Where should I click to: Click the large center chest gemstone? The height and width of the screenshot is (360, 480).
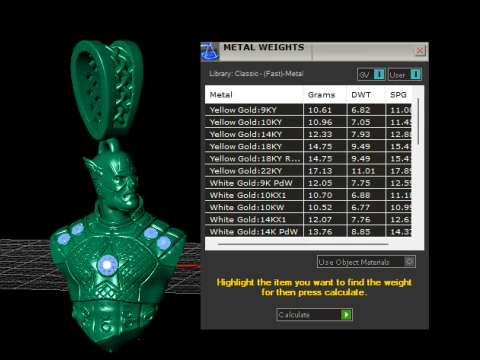(x=107, y=265)
